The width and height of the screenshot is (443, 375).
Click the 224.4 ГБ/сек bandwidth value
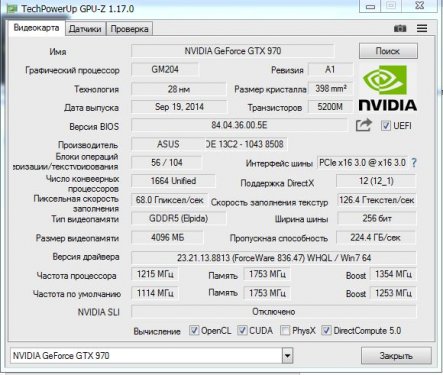[376, 238]
